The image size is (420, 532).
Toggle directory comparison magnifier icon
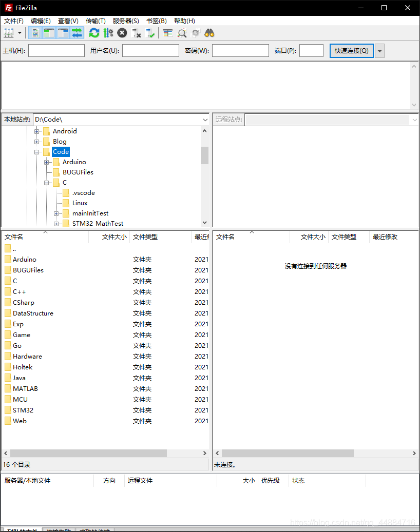pyautogui.click(x=182, y=33)
